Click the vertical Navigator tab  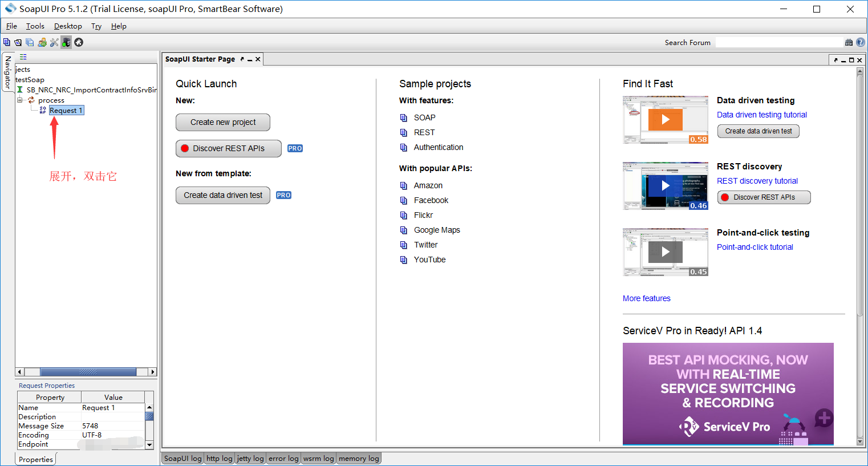[8, 72]
